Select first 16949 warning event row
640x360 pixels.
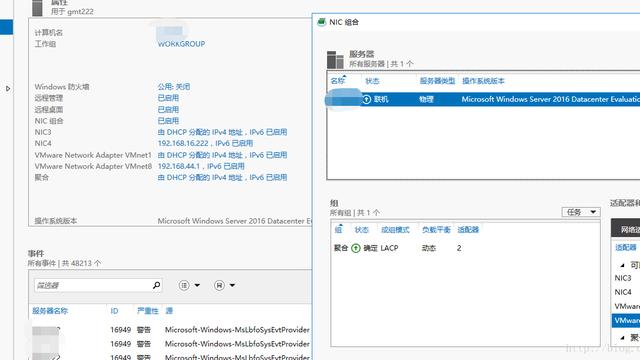pos(171,330)
